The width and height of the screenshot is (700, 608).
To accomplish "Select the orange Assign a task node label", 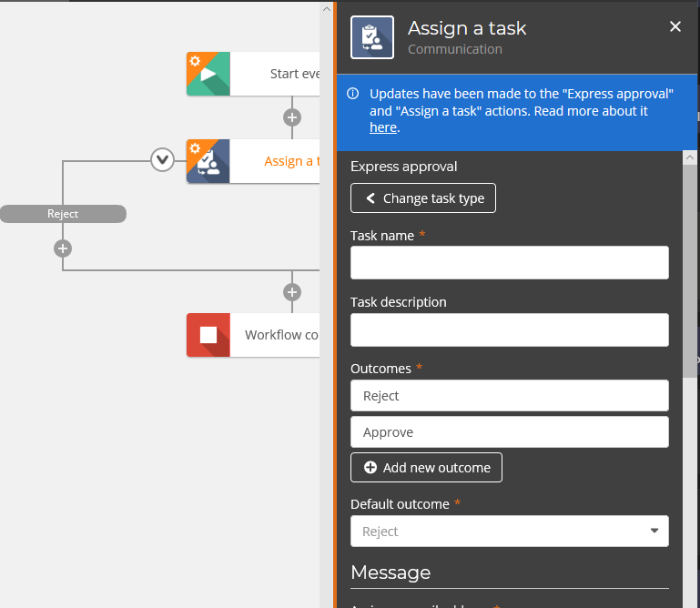I will (292, 161).
